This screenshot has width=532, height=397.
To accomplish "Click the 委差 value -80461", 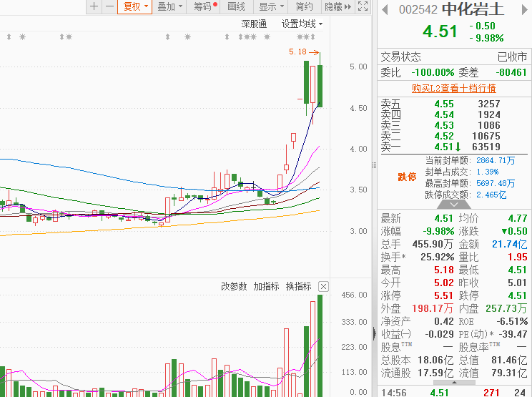I will tap(511, 73).
